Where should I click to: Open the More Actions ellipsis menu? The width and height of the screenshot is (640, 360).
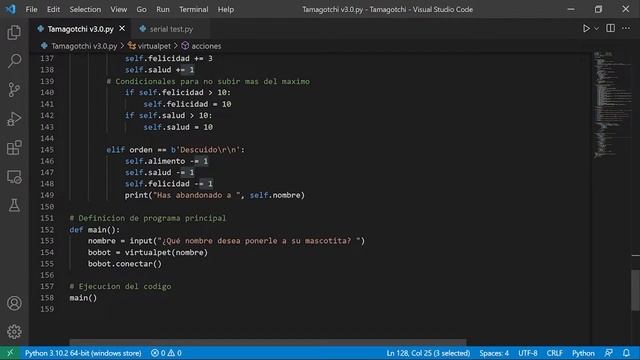tap(626, 28)
